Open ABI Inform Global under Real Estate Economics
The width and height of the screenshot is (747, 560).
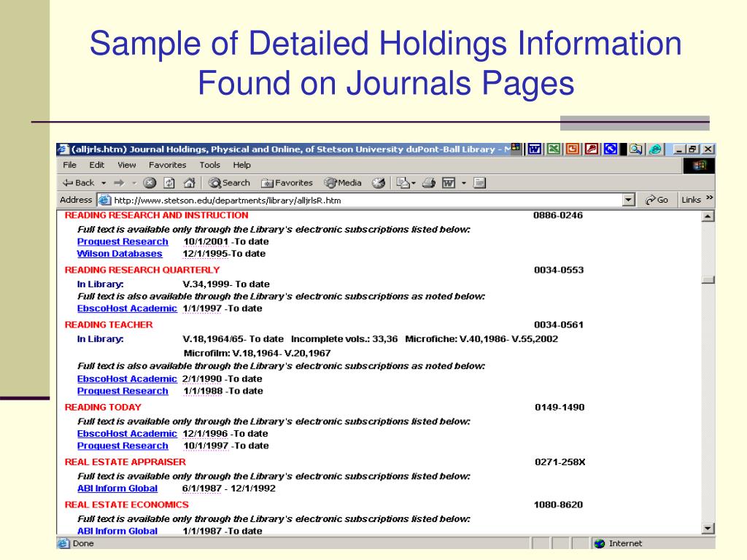click(117, 531)
